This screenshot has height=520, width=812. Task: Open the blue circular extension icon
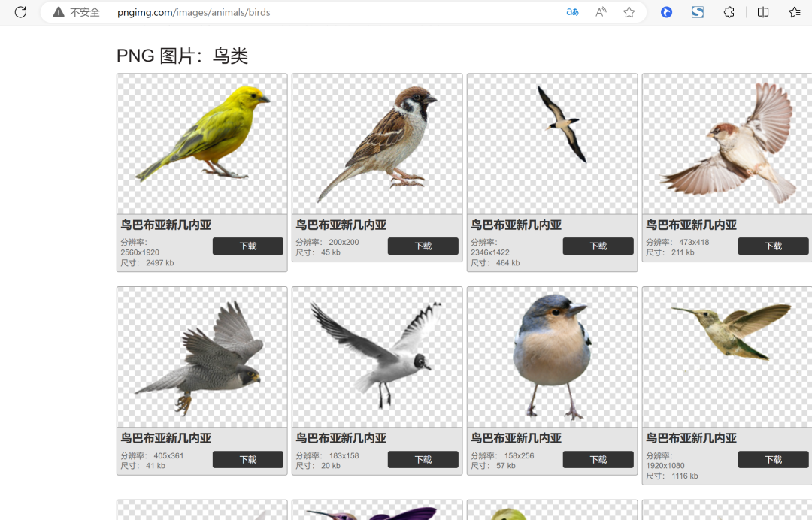(666, 12)
